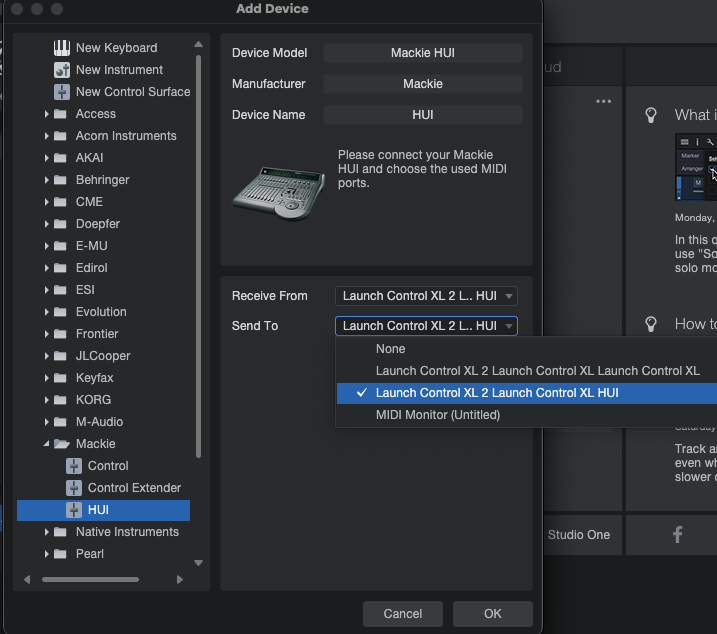Click the Behringer folder icon

[x=60, y=180]
